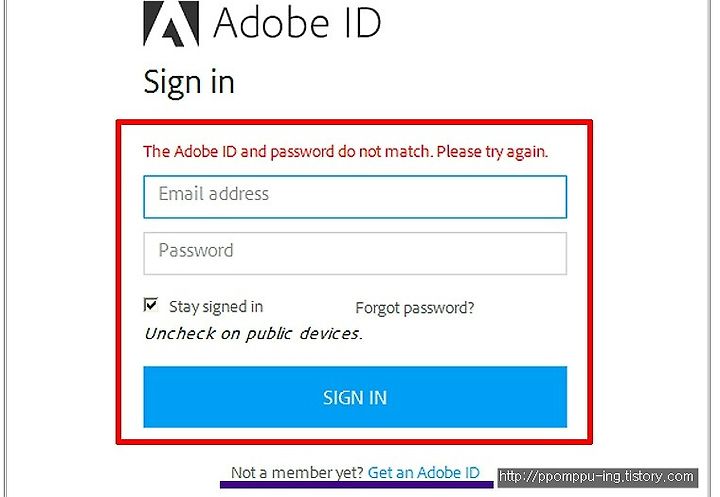This screenshot has width=720, height=497.
Task: Uncheck the Stay signed in checkbox
Action: point(151,305)
